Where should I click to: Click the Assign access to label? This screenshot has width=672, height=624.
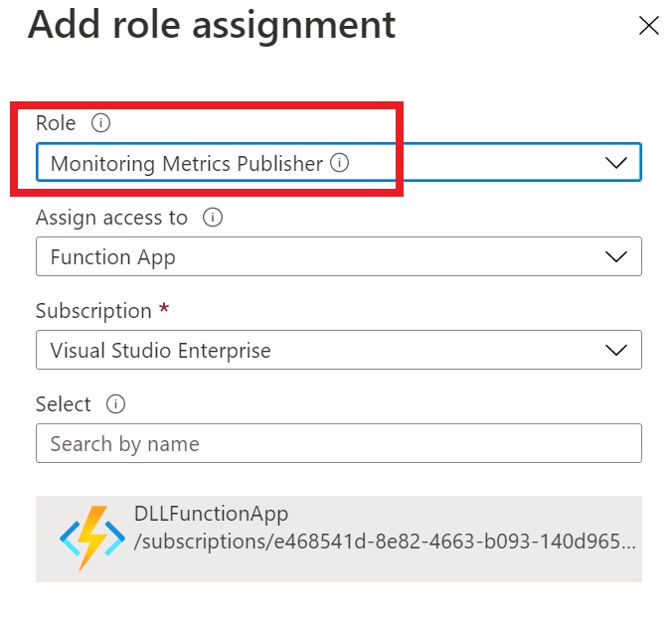tap(111, 217)
